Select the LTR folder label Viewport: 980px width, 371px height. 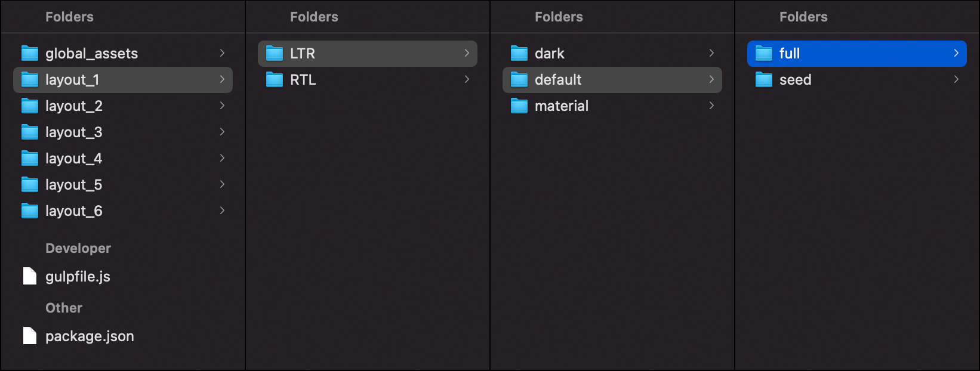(303, 54)
